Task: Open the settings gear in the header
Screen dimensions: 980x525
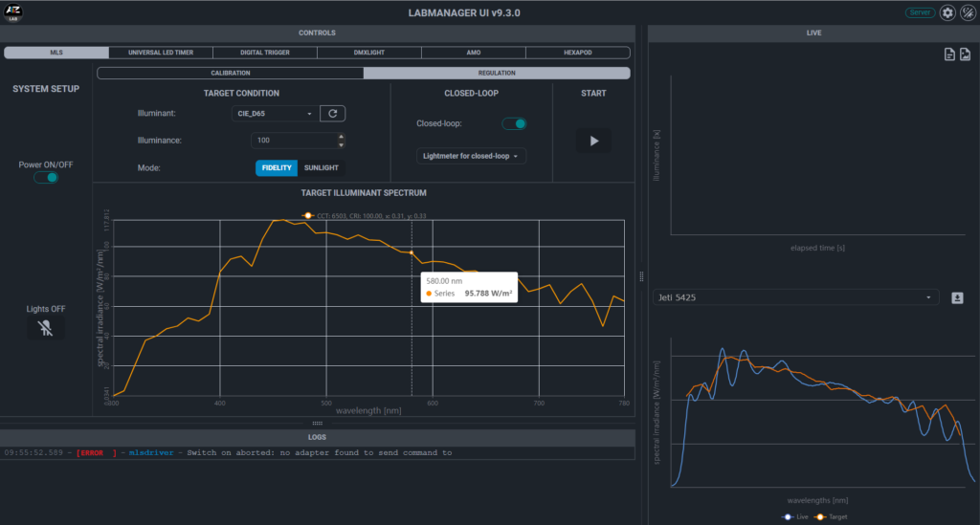Action: pos(947,12)
